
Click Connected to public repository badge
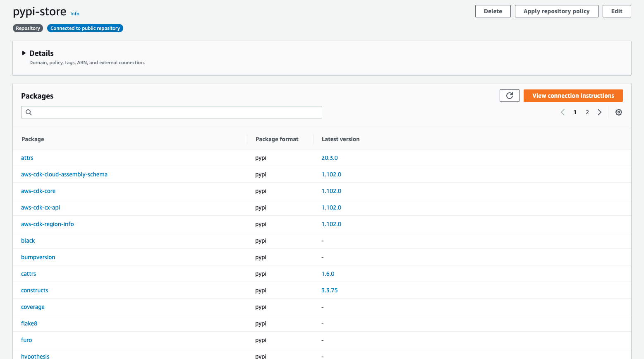[85, 28]
